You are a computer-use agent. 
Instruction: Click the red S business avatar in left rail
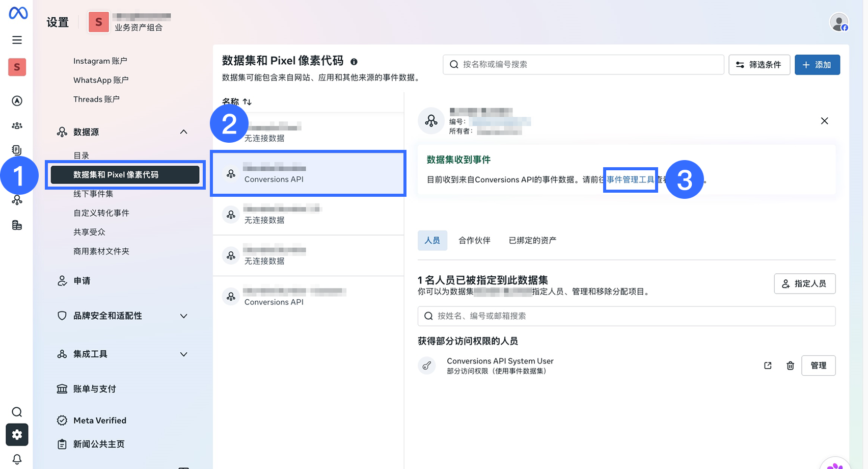17,67
